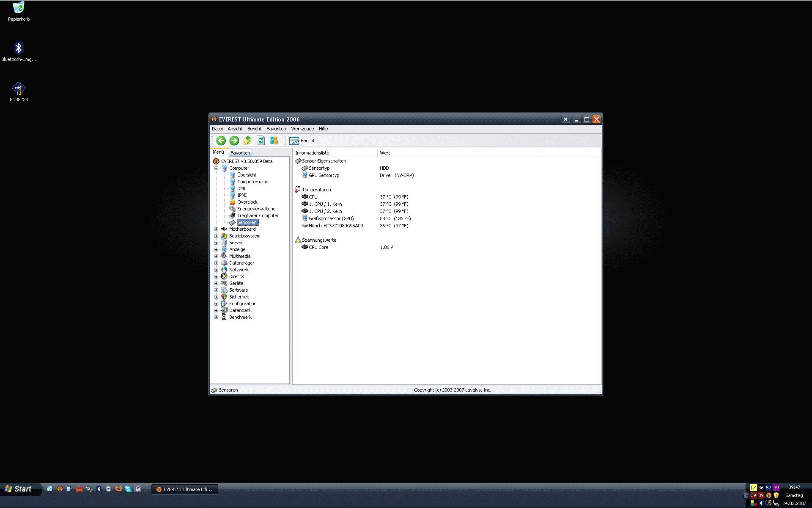
Task: Select the 1. CPU / 1. Kern row
Action: click(x=446, y=204)
